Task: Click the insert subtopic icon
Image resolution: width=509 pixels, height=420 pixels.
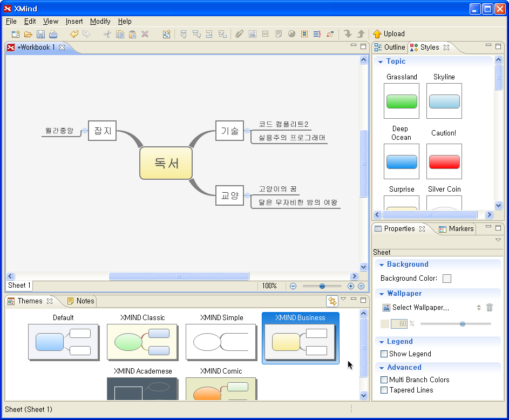Action: [x=196, y=34]
